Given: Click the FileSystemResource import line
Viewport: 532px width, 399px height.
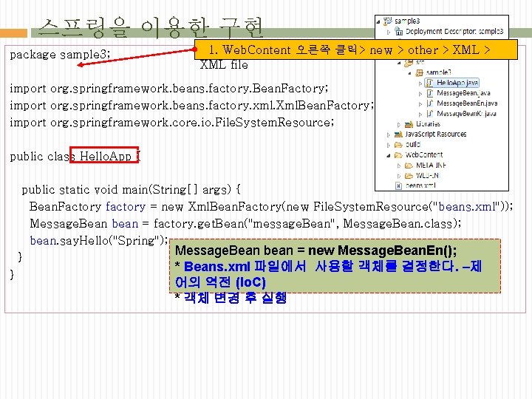Looking at the screenshot, I should [x=172, y=123].
